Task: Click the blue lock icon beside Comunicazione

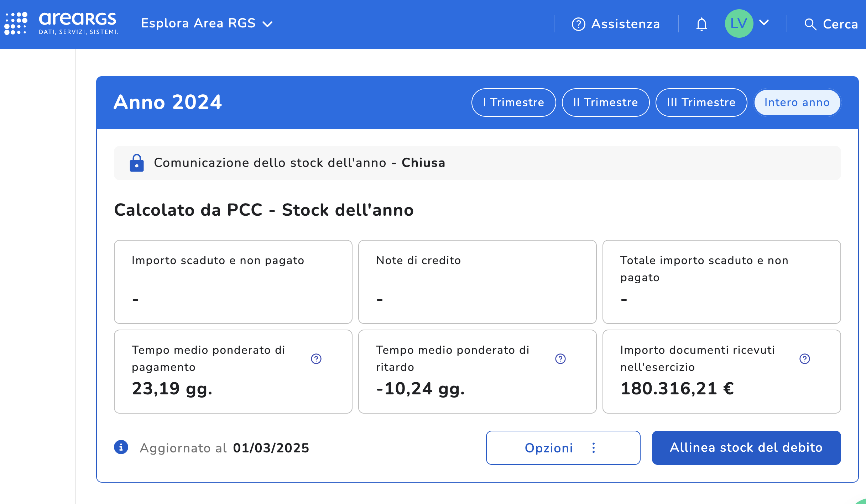Action: 137,163
